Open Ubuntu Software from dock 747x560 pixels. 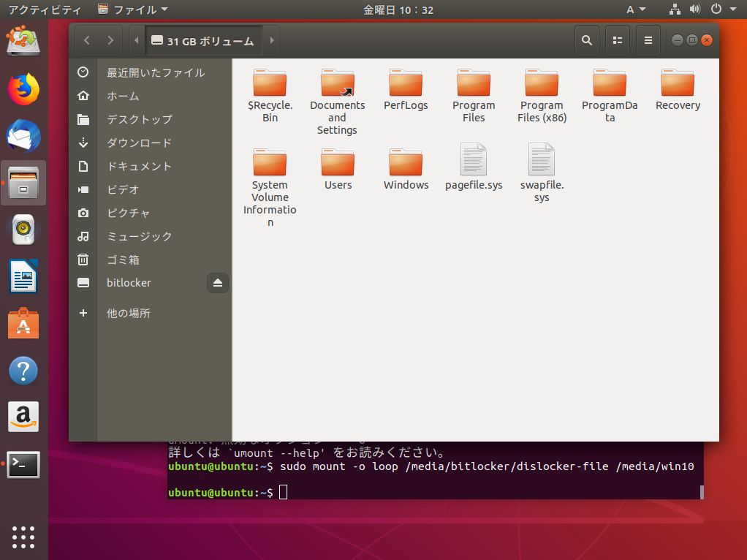click(x=23, y=324)
